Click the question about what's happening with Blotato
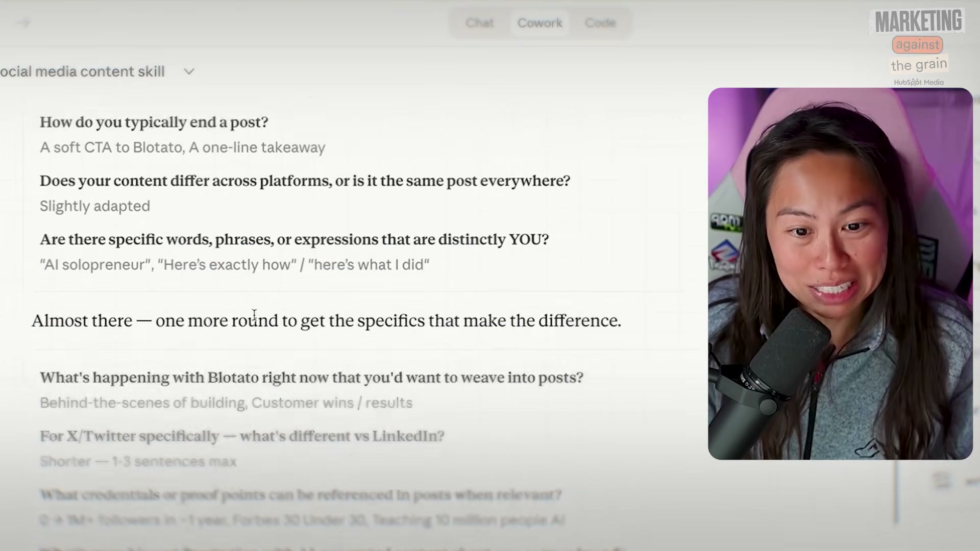The width and height of the screenshot is (980, 551). (x=311, y=378)
